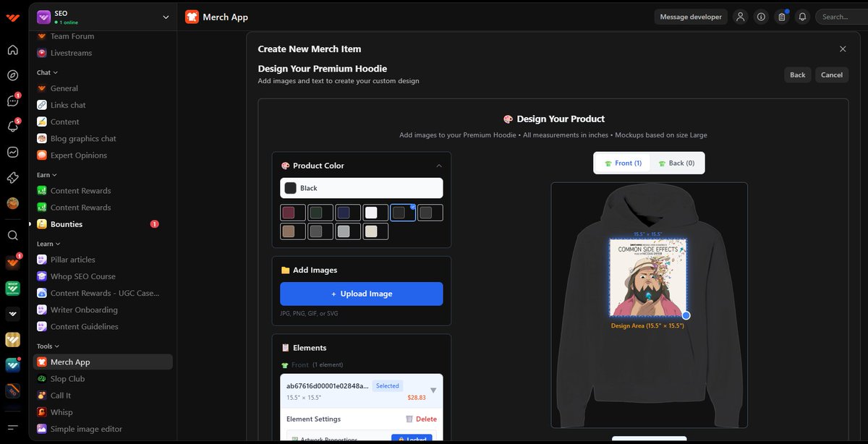Image resolution: width=868 pixels, height=444 pixels.
Task: Click the trash Delete icon in Element Settings
Action: click(409, 419)
